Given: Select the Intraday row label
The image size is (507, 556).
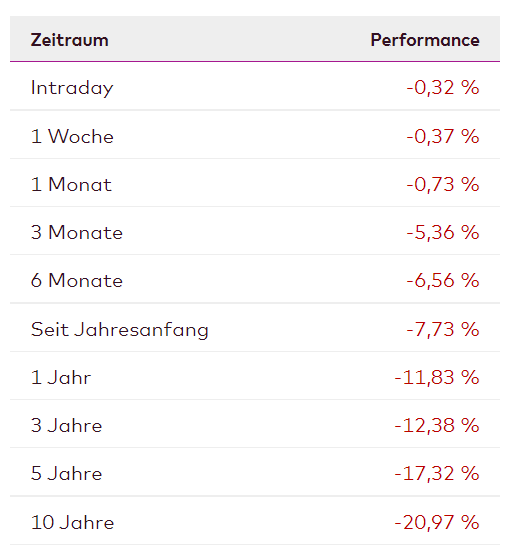Looking at the screenshot, I should (72, 88).
